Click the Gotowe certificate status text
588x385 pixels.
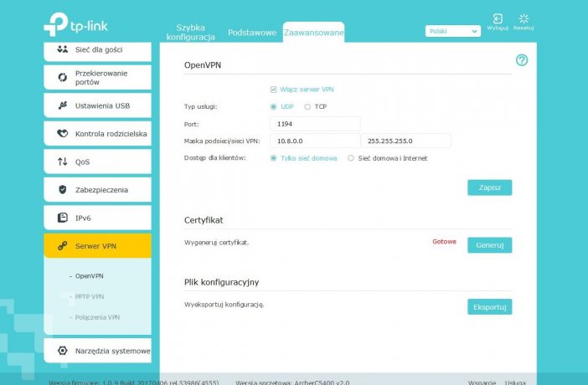(445, 242)
